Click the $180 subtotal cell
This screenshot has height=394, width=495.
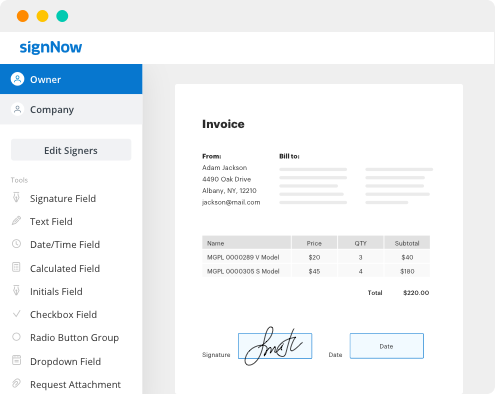click(x=407, y=271)
